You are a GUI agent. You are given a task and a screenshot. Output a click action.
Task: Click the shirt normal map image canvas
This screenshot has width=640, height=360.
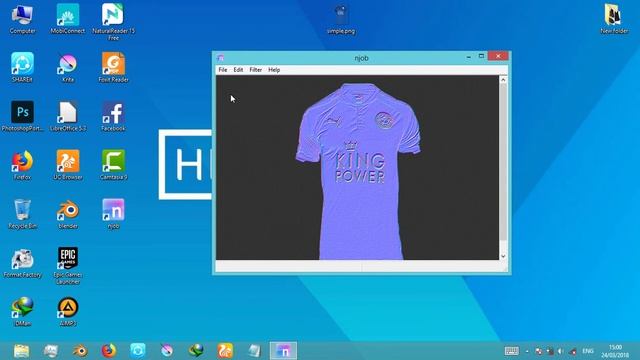357,167
